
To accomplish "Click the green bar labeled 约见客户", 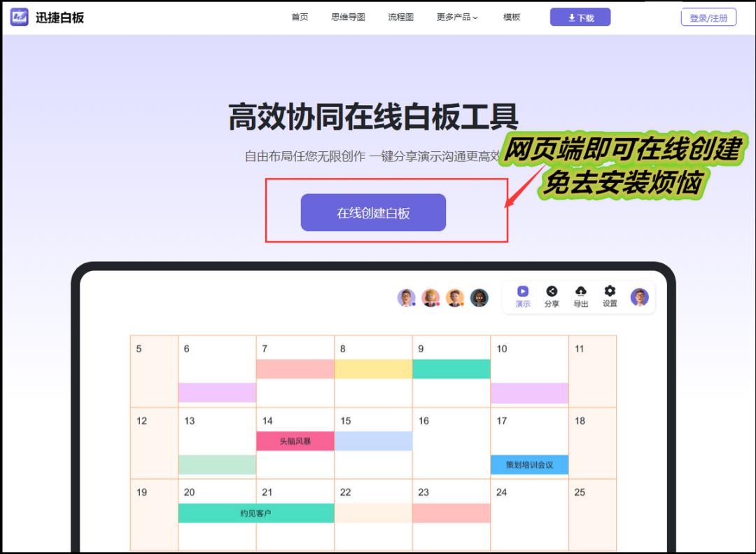I will [256, 513].
